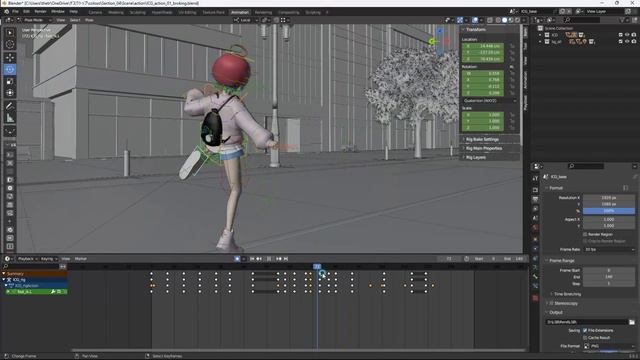Click the Blender logo in the menu bar
Viewport: 640px width, 360px height.
coord(6,12)
